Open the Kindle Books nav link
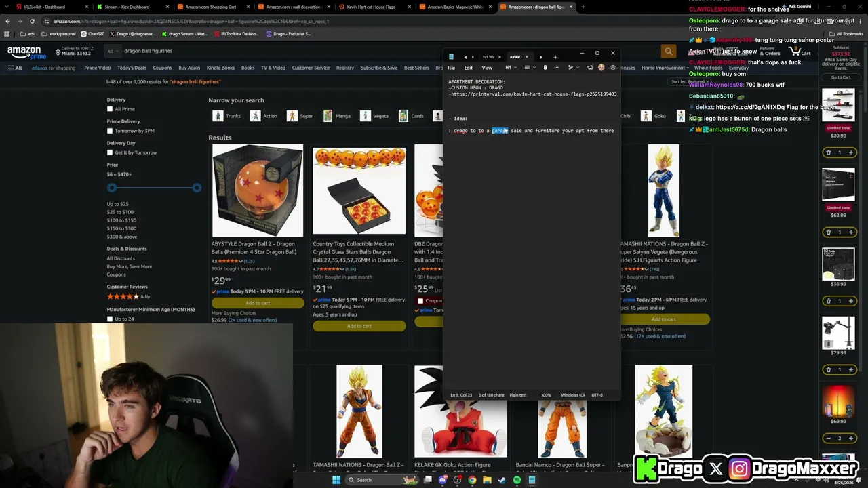Screen dimensions: 868x488 point(220,68)
